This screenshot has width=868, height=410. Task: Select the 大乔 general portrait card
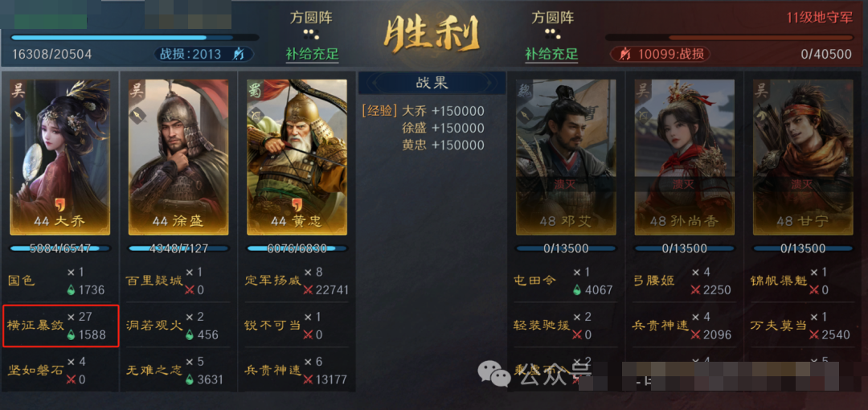[x=59, y=158]
